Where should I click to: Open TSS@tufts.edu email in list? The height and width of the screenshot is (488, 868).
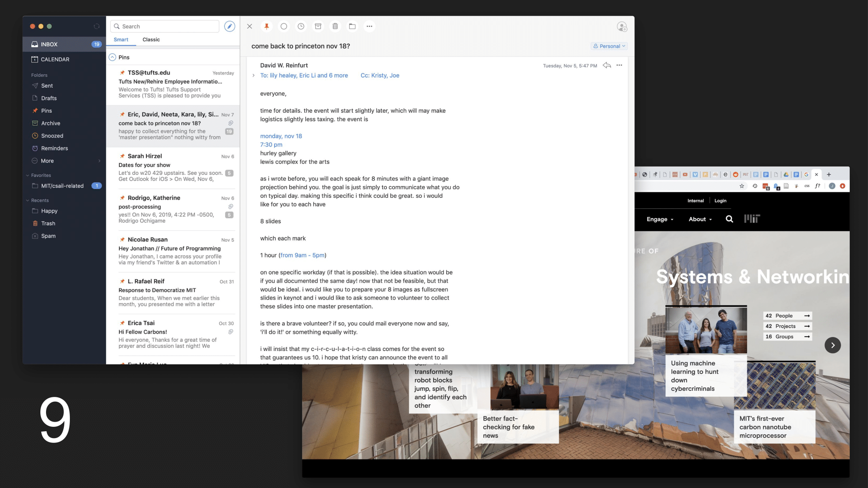(x=173, y=84)
